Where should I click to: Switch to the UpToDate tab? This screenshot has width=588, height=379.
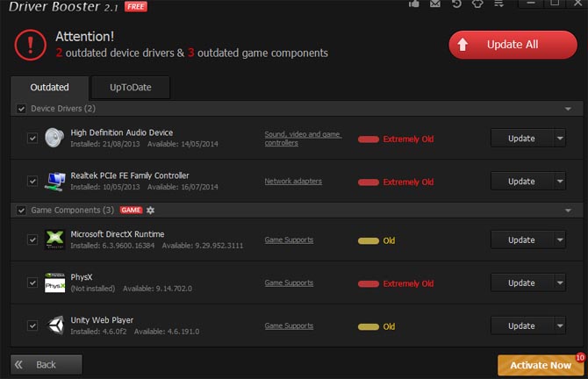(131, 88)
